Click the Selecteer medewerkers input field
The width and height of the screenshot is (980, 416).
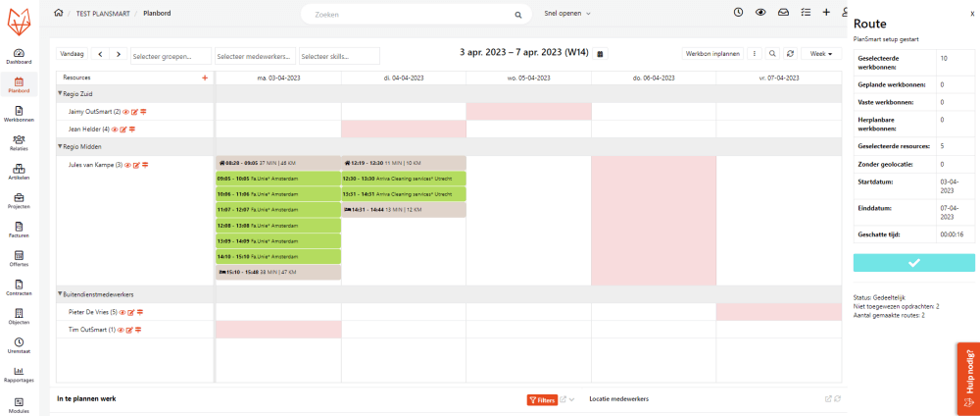(255, 55)
